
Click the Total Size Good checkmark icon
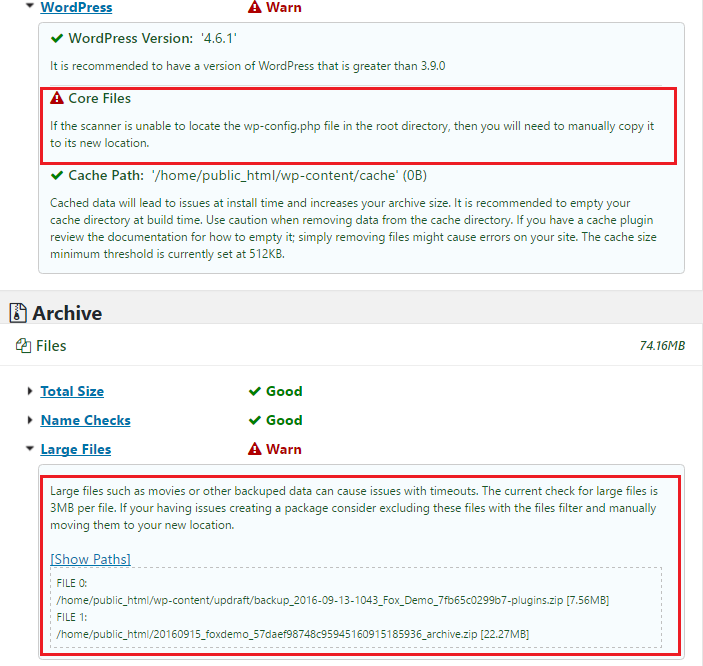(255, 391)
